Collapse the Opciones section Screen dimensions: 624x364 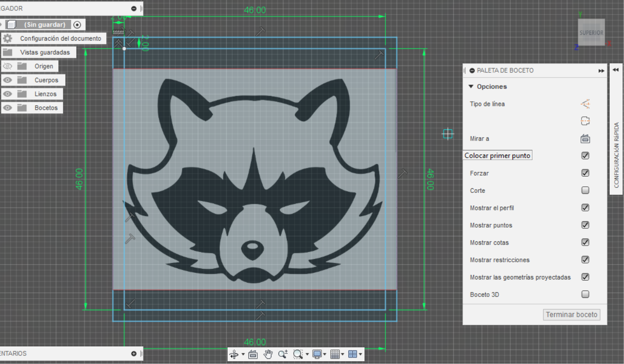pyautogui.click(x=471, y=86)
